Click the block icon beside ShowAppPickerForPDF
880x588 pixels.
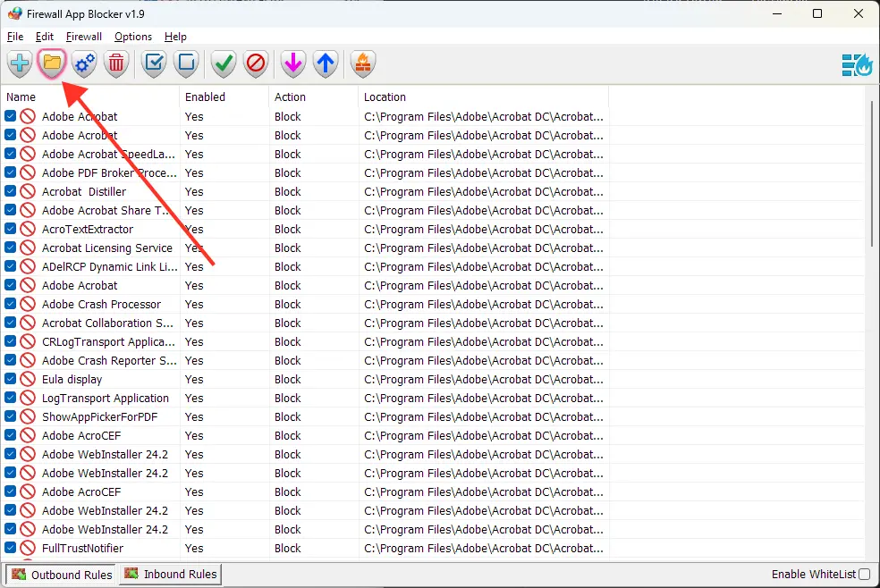click(28, 416)
